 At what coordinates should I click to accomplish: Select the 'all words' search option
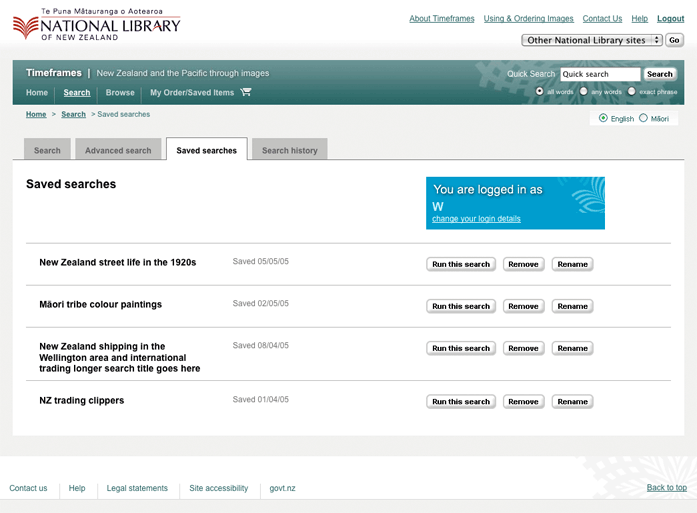(540, 91)
